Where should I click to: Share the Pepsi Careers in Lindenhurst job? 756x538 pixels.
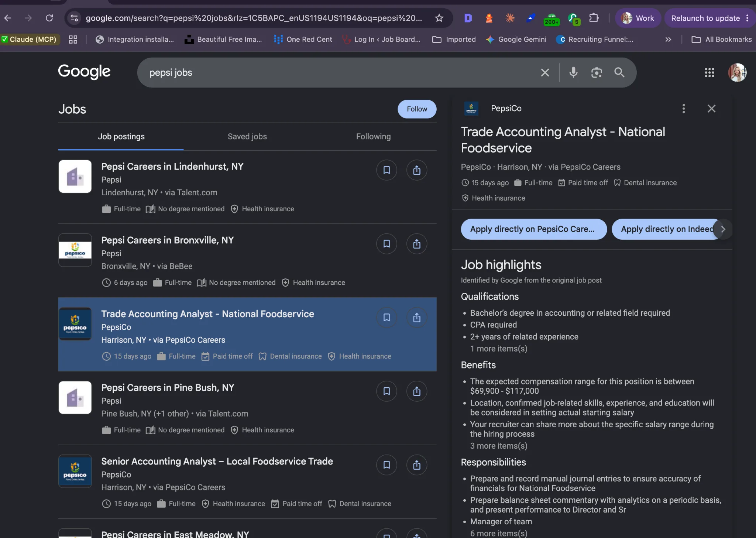coord(417,170)
